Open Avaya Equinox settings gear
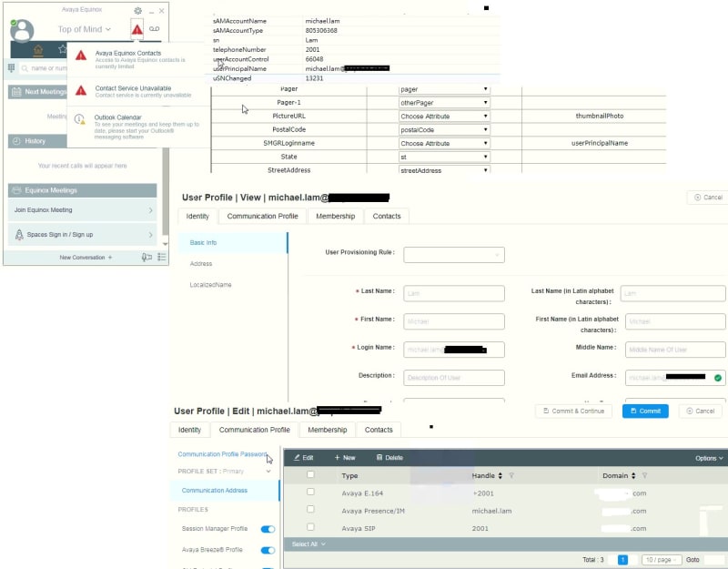 [138, 11]
